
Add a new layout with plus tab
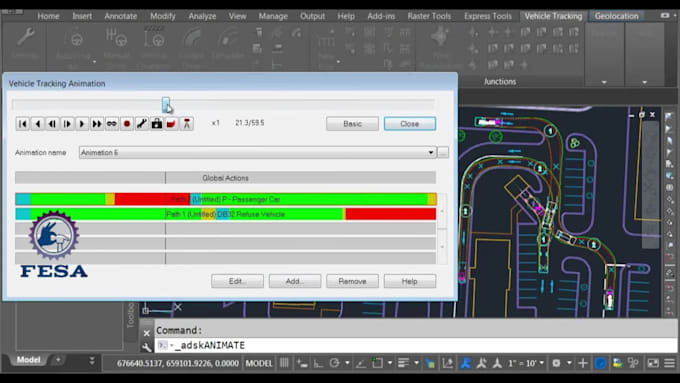pos(58,360)
